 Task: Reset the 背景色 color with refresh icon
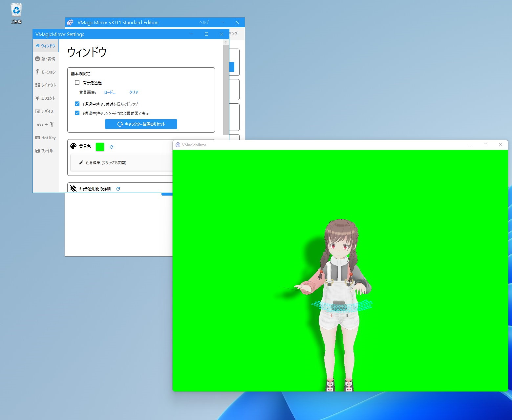pos(112,147)
